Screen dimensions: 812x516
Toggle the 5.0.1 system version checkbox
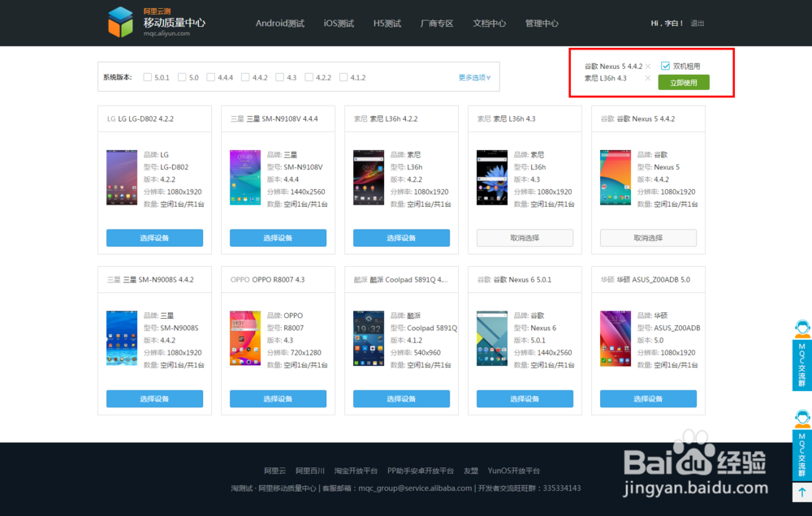coord(148,77)
